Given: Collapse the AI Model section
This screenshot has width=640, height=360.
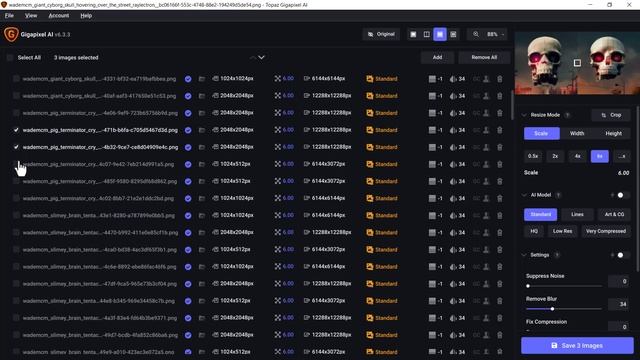Looking at the screenshot, I should point(524,195).
